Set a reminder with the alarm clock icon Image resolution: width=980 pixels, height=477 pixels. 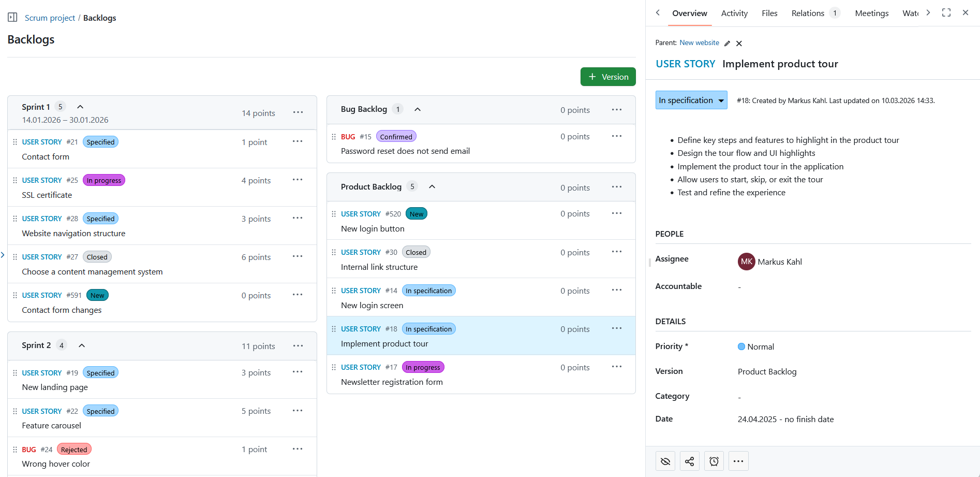pyautogui.click(x=714, y=460)
